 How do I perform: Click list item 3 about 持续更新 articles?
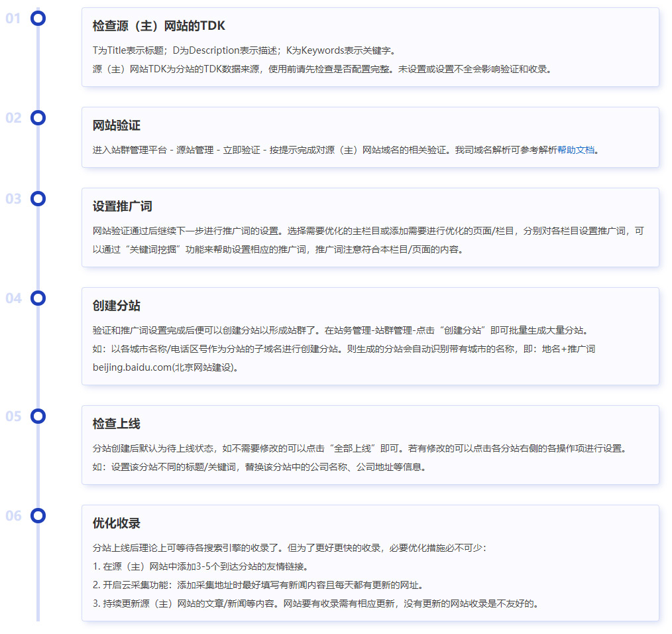pyautogui.click(x=315, y=603)
